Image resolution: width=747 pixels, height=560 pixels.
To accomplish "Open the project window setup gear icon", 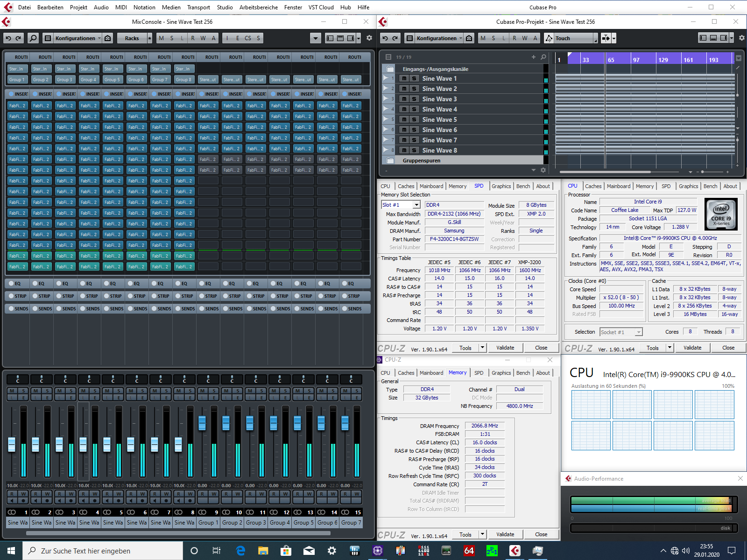I will pyautogui.click(x=742, y=38).
